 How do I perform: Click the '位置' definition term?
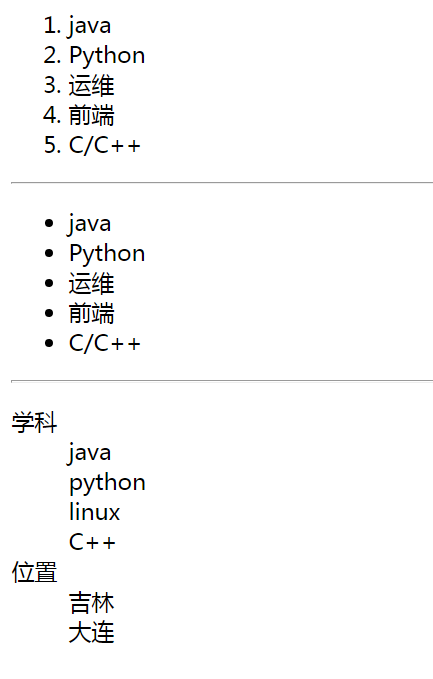click(34, 572)
